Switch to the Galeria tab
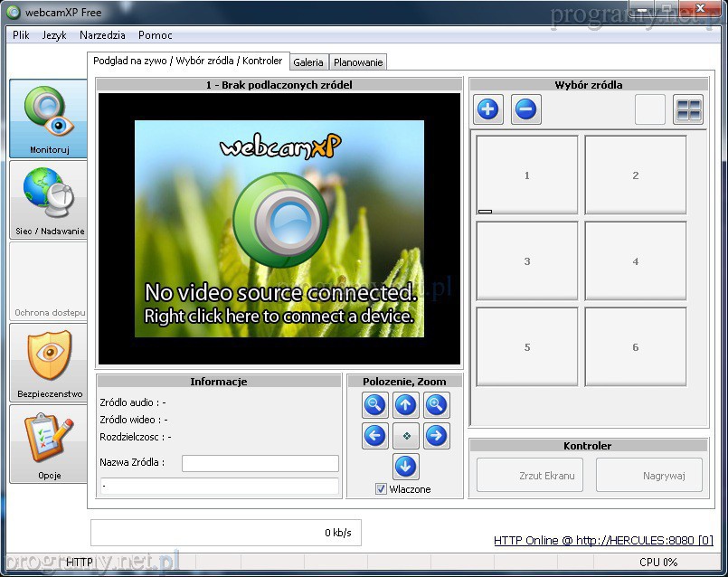This screenshot has width=728, height=577. 308,62
